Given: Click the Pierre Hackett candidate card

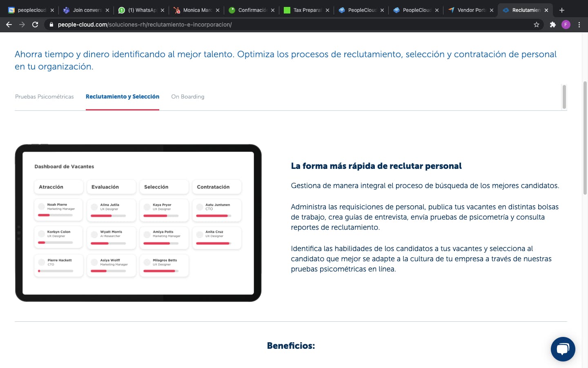Looking at the screenshot, I should 59,265.
